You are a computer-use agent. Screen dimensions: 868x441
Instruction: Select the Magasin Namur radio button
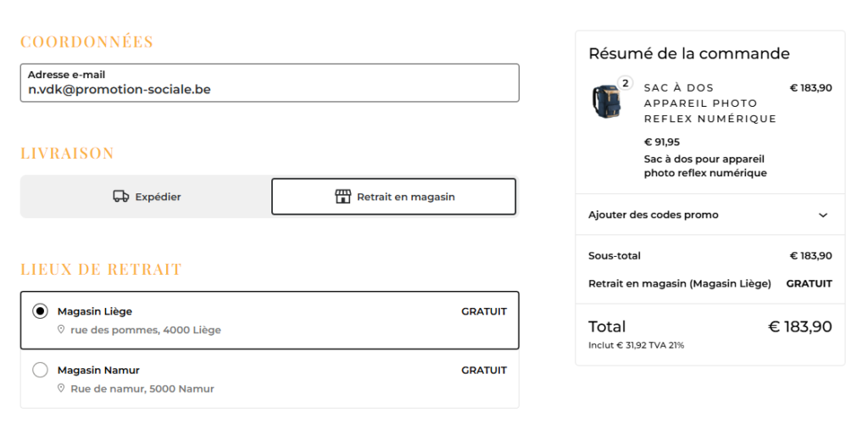[40, 370]
